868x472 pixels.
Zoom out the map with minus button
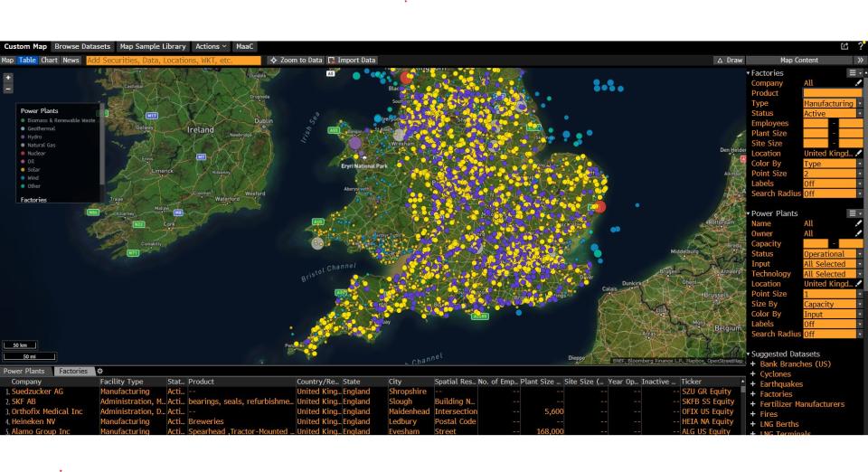coord(8,89)
